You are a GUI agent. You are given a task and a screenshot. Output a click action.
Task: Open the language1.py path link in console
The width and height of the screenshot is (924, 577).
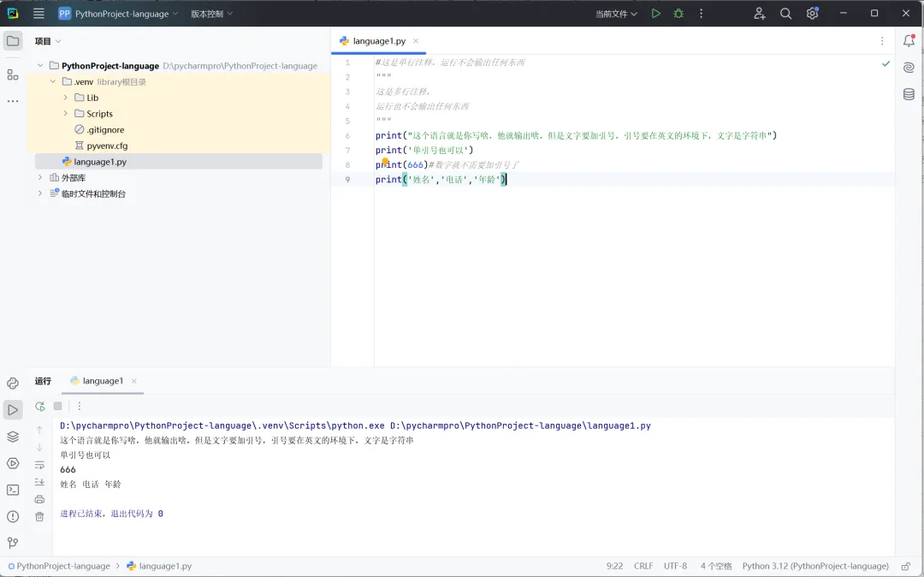point(520,425)
